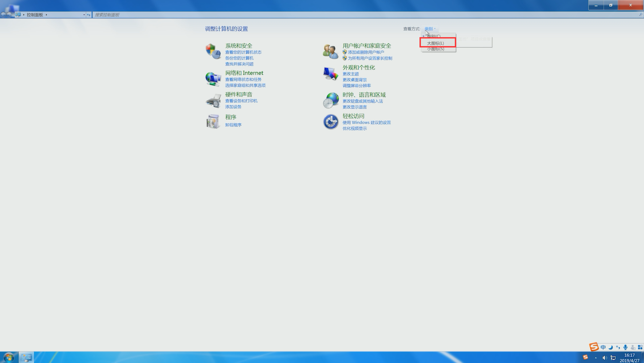Screen dimensions: 644x363
Task: Click the Control Panel taskbar button
Action: pyautogui.click(x=26, y=357)
